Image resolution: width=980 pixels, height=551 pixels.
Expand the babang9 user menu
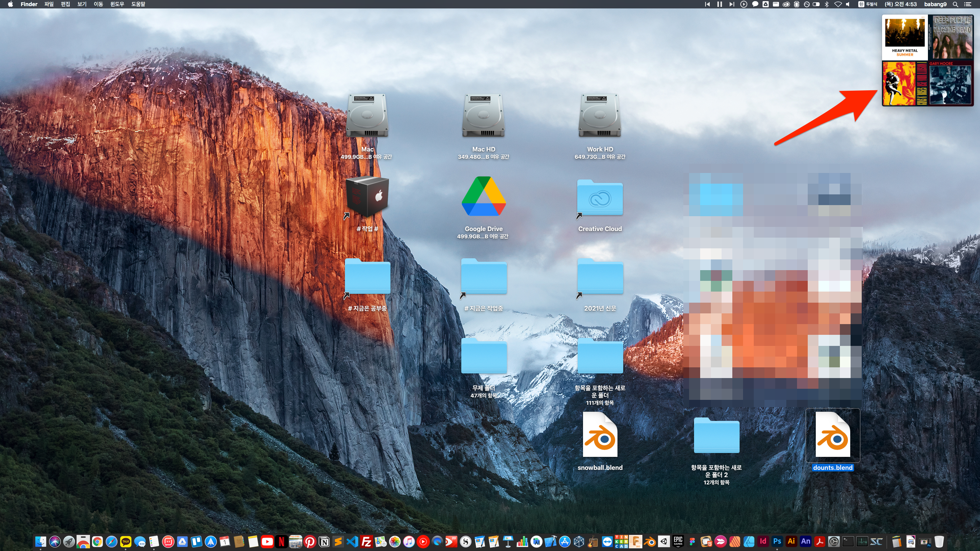click(x=935, y=4)
